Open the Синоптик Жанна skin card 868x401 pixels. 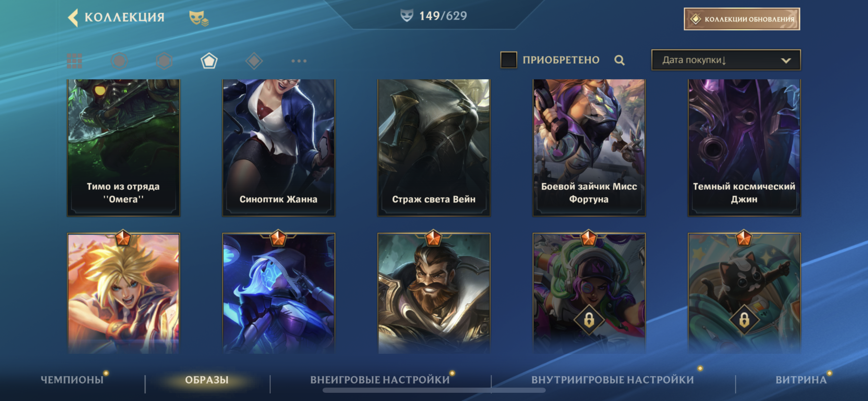point(278,148)
